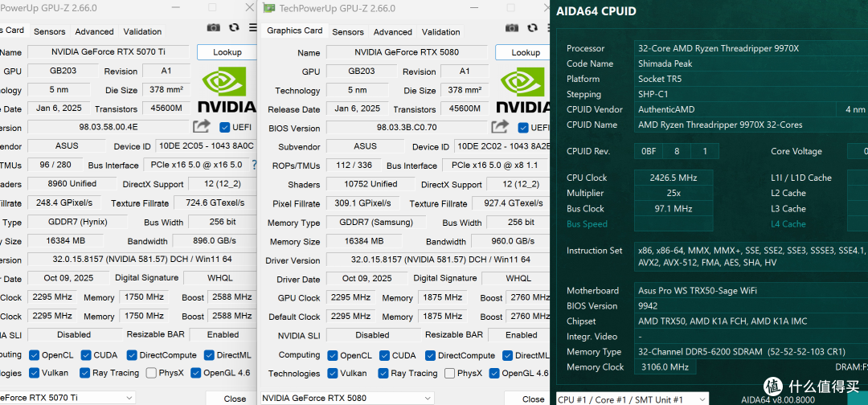Open Graphics Card tab in RTX 5080 window

point(294,31)
